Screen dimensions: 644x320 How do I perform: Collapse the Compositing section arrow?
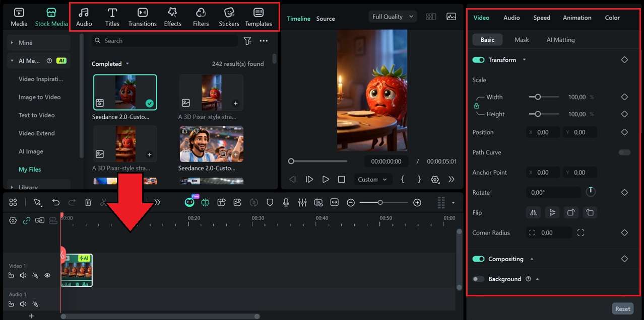532,259
